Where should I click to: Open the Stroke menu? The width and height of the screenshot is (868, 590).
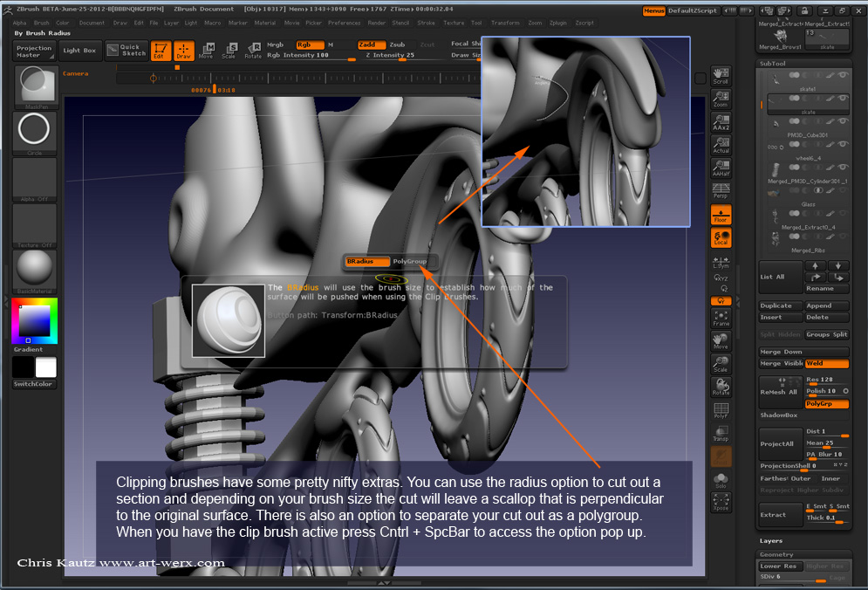427,24
